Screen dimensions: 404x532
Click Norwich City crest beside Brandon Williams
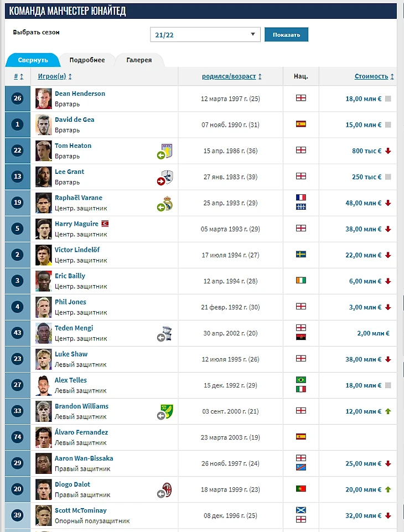(x=167, y=411)
